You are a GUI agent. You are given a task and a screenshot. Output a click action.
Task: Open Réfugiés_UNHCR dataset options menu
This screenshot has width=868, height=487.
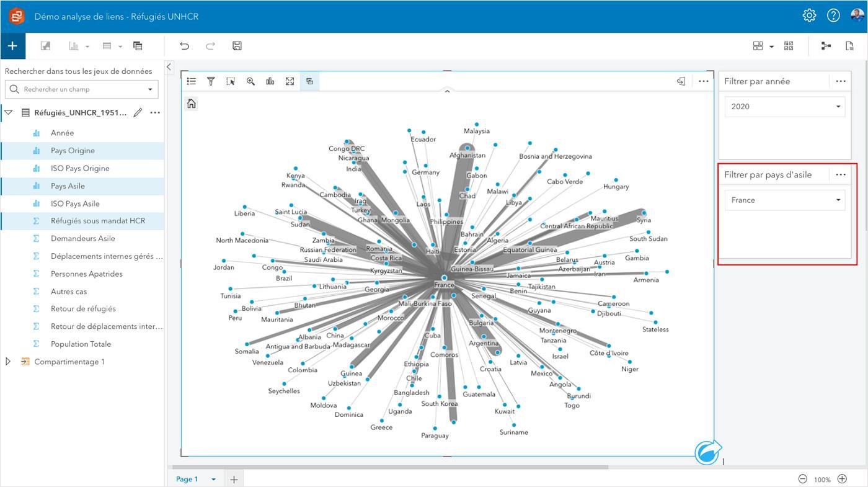tap(155, 112)
